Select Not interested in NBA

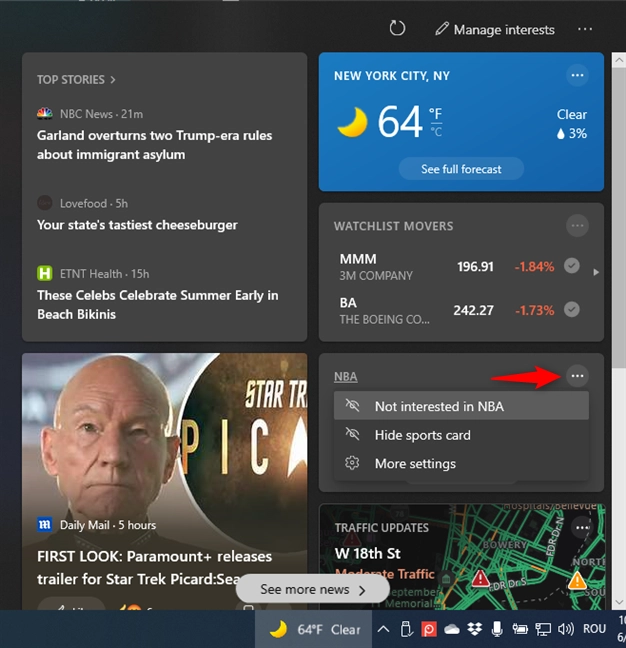tap(461, 406)
